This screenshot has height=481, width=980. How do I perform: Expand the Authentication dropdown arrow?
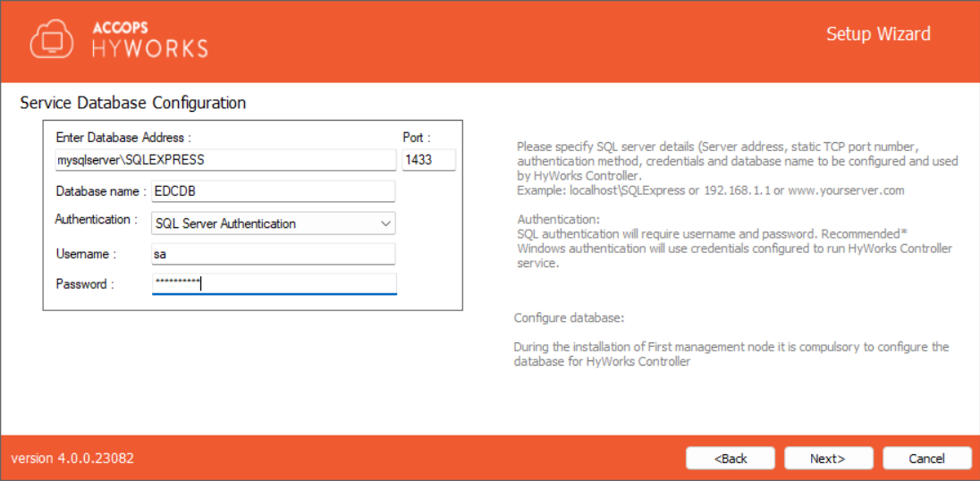click(385, 224)
